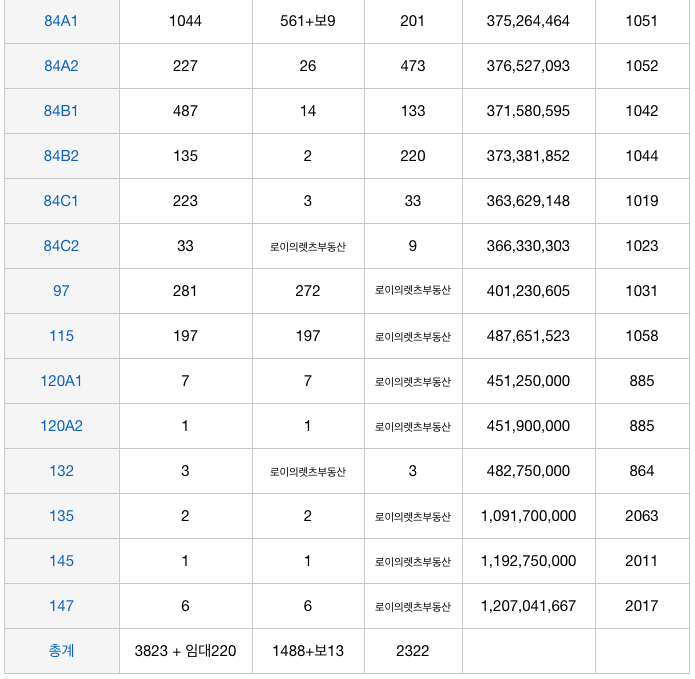Click the 1031 cell
The width and height of the screenshot is (695, 679).
[x=641, y=291]
